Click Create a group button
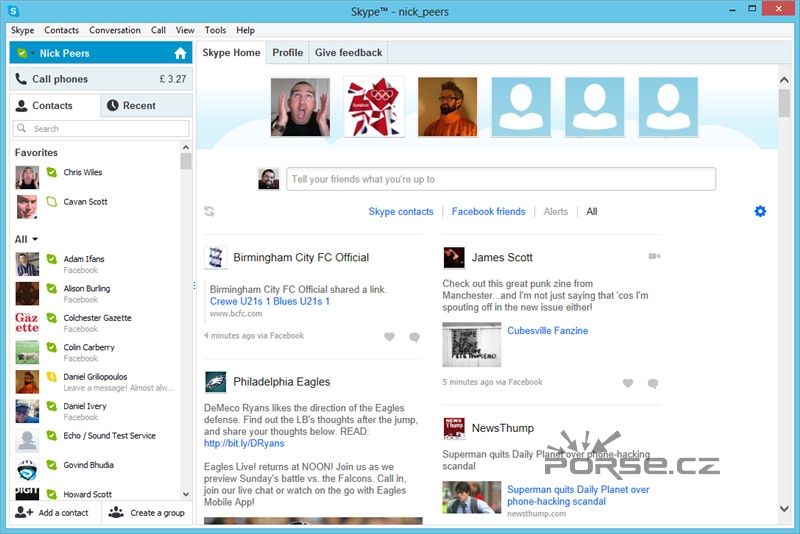800x534 pixels. pyautogui.click(x=147, y=513)
